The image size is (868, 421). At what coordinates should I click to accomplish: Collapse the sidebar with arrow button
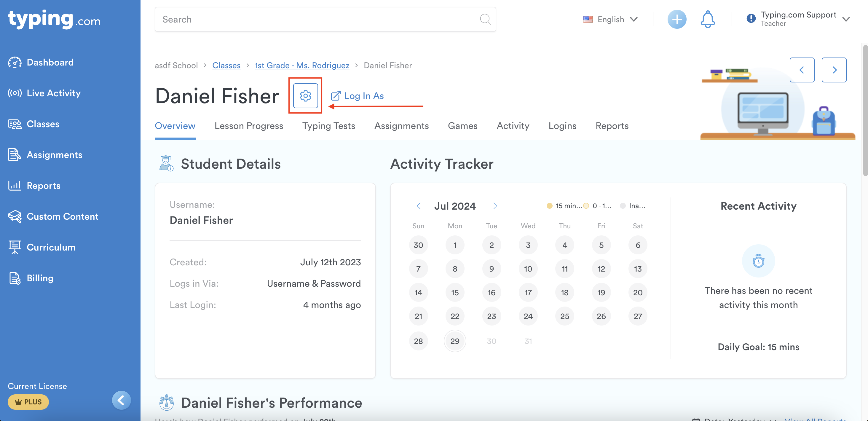tap(121, 400)
